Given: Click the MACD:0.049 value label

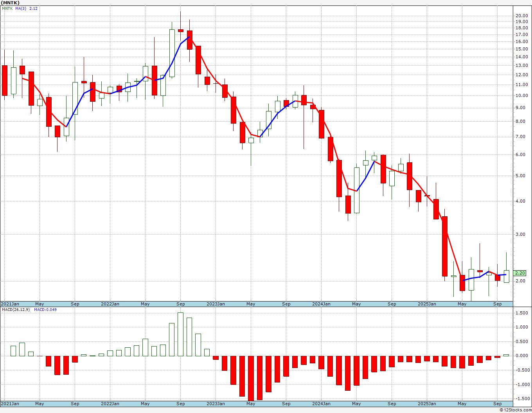Looking at the screenshot, I should tap(45, 309).
